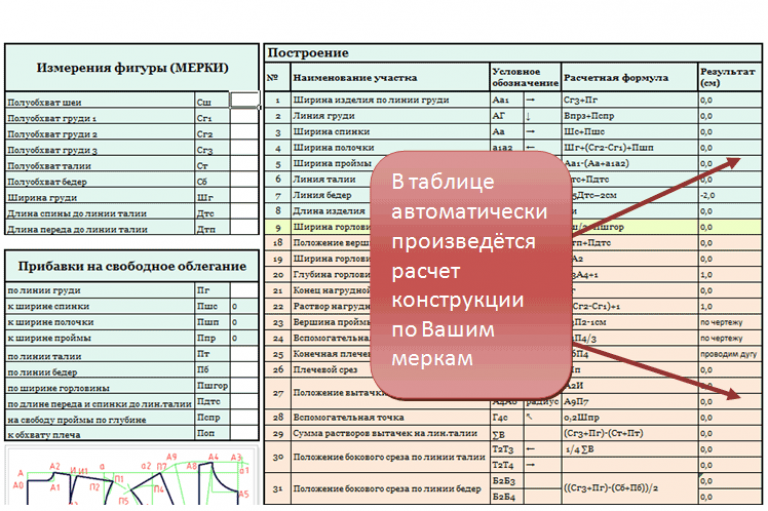
Task: Select the empty input cell beside Сш
Action: [x=245, y=101]
